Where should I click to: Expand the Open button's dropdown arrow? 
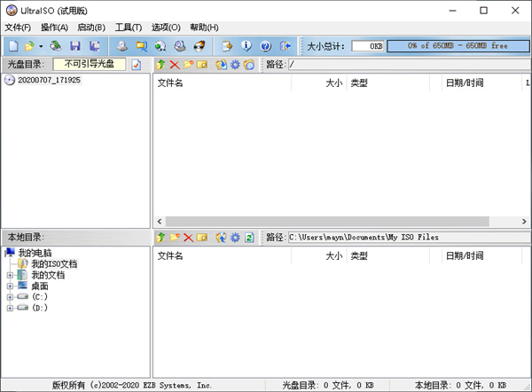[41, 46]
